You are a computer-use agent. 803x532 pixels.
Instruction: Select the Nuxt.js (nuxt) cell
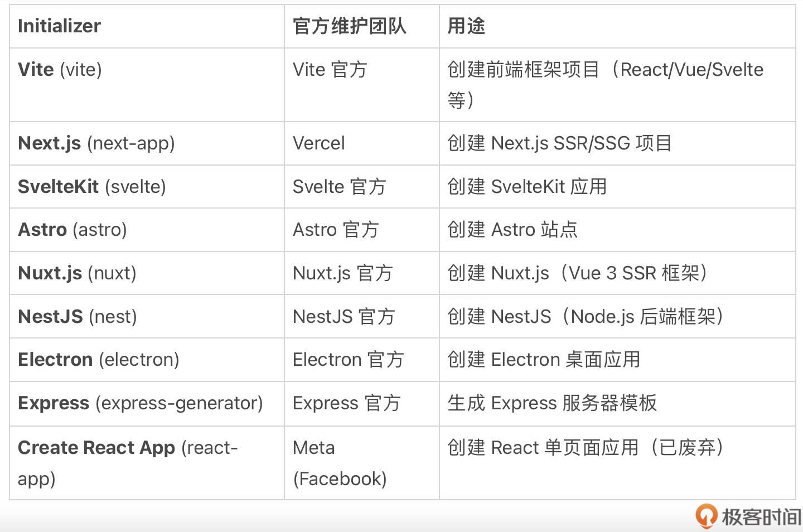[x=77, y=273]
